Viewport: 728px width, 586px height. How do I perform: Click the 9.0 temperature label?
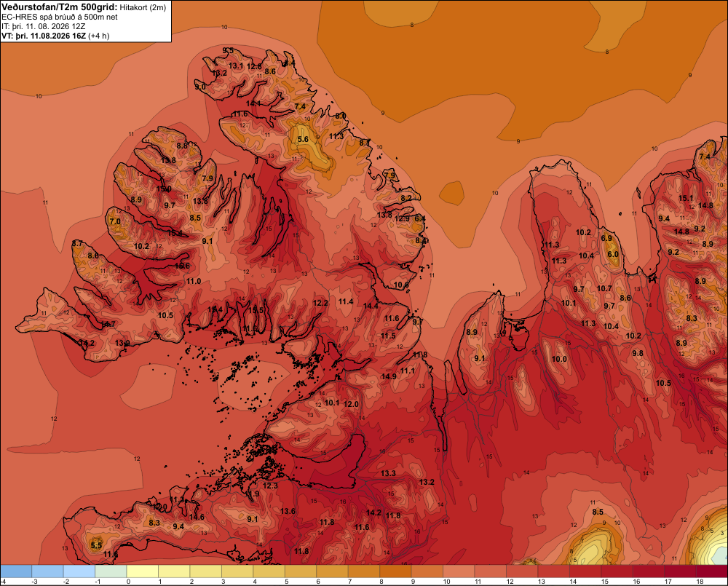pos(200,87)
